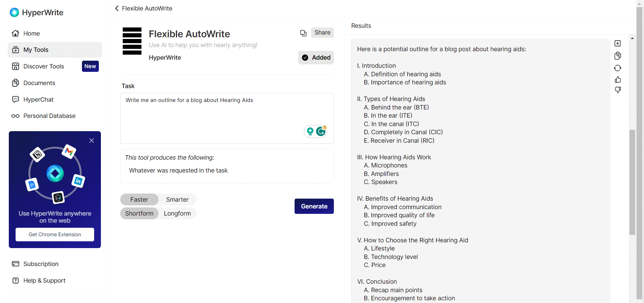The image size is (644, 303).
Task: Click the 'A. Behind the ear (BTE)' line
Action: coord(396,107)
